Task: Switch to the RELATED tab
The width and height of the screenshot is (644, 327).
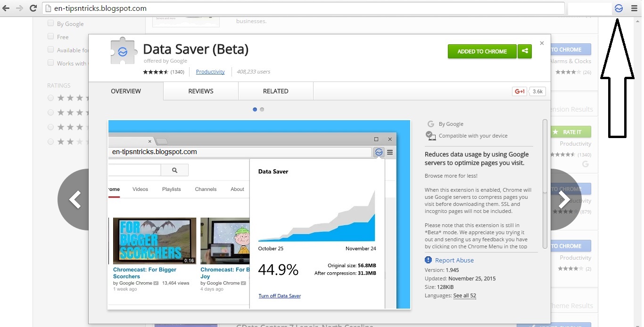Action: coord(276,91)
